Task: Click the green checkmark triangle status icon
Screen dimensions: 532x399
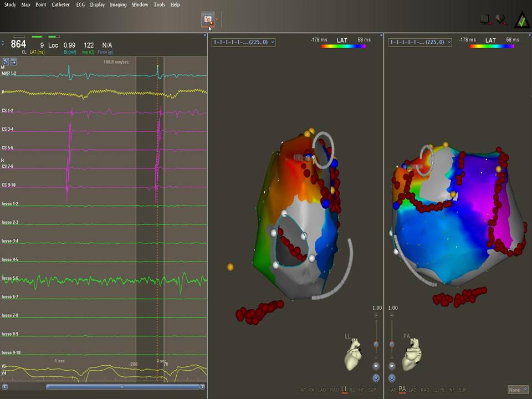Action: [x=521, y=19]
